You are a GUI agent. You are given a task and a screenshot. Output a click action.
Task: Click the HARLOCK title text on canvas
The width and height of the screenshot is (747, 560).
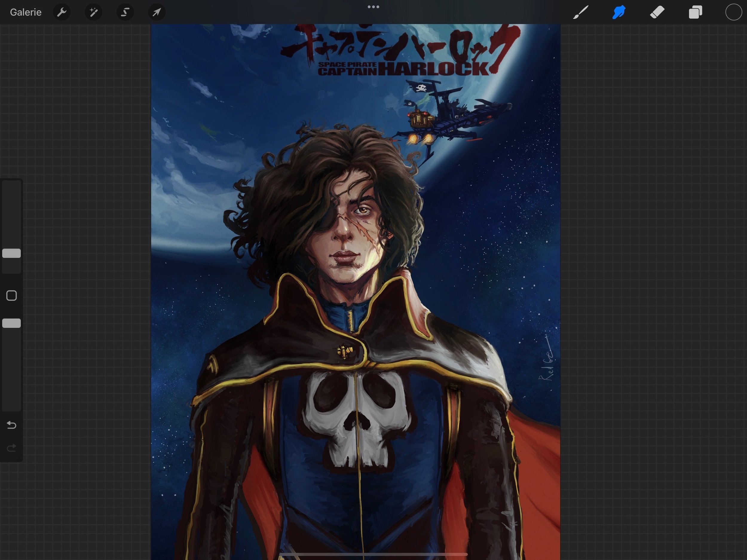click(434, 68)
